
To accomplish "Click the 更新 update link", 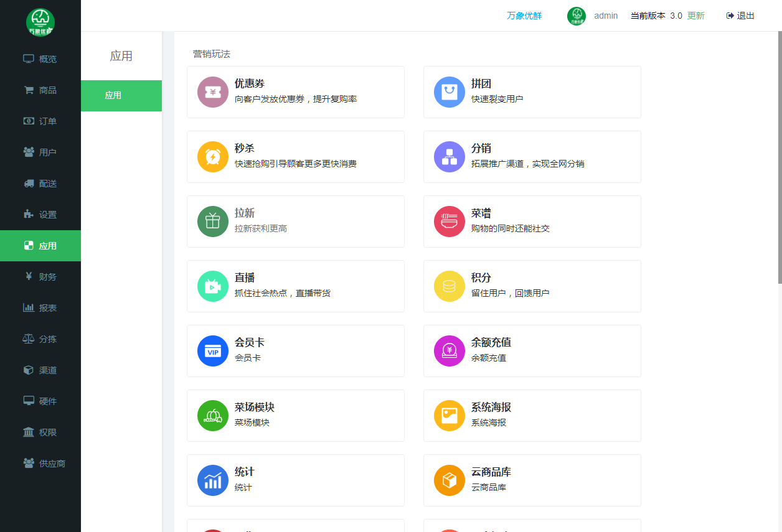I will tap(695, 16).
